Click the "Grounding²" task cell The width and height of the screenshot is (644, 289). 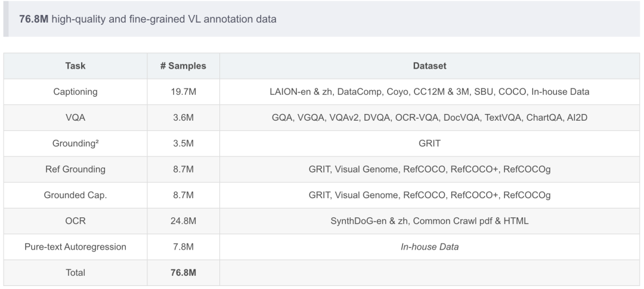(x=75, y=143)
